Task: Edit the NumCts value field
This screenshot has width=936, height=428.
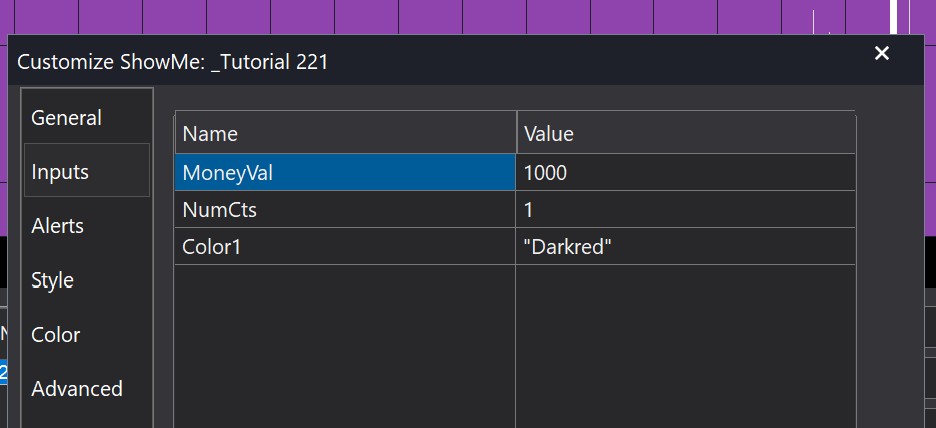Action: click(685, 210)
